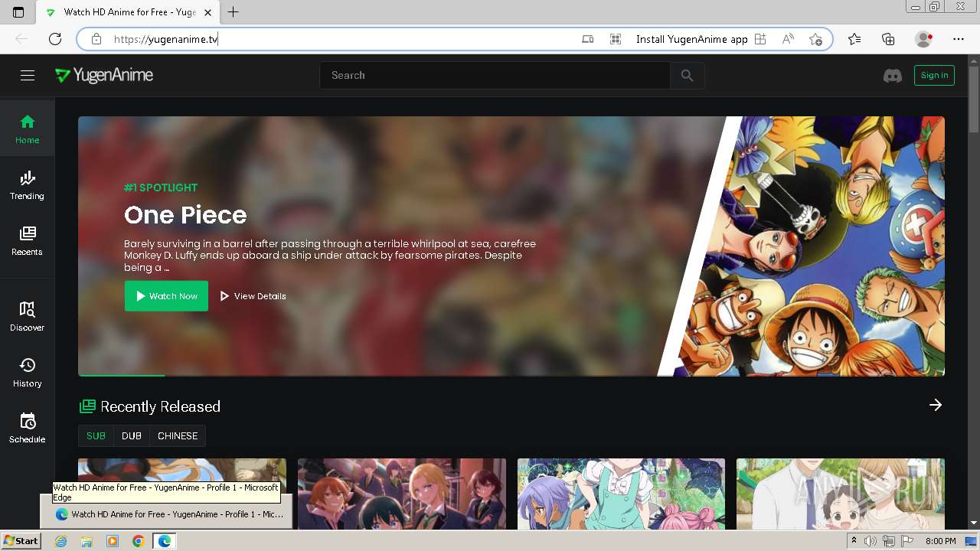The image size is (980, 551).
Task: Click the read aloud icon
Action: (x=788, y=39)
